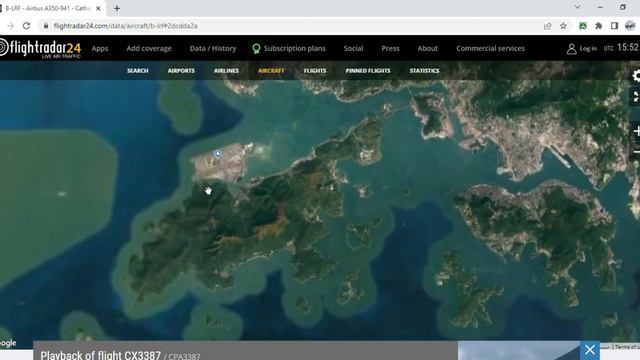Reload the page

point(26,26)
